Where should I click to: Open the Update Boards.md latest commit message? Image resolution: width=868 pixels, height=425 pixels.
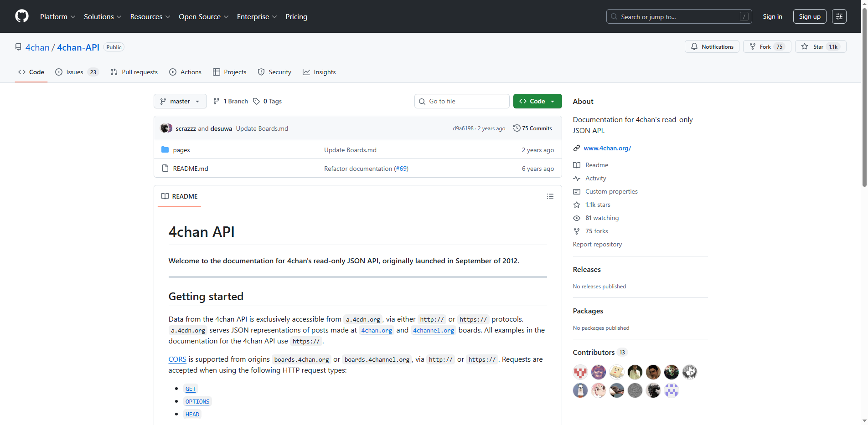point(262,128)
